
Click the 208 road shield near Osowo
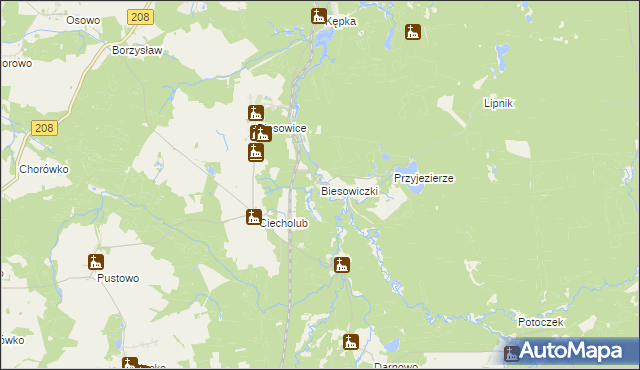pyautogui.click(x=140, y=17)
